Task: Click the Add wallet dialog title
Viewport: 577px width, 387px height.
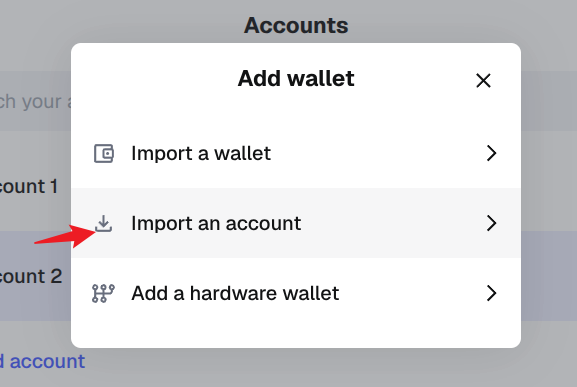Action: (296, 78)
